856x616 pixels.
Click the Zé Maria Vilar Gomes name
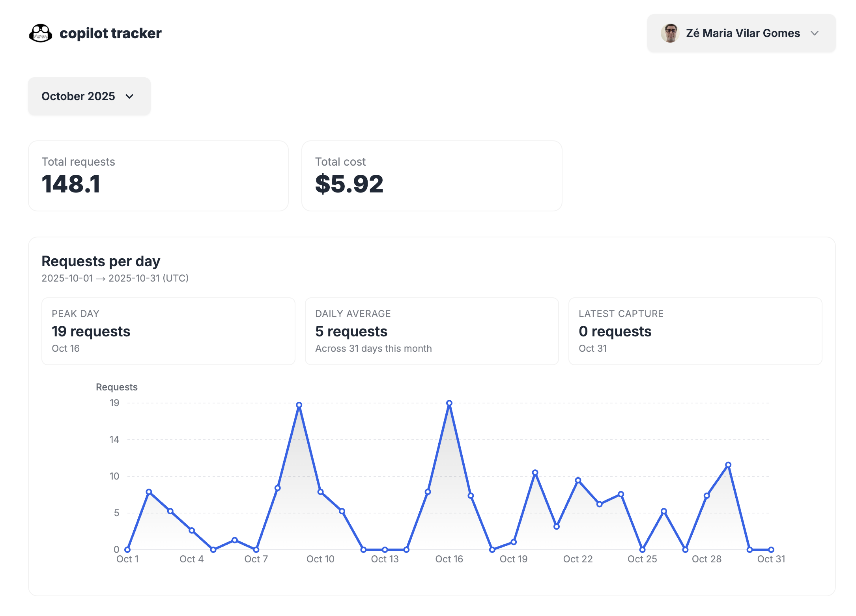pyautogui.click(x=742, y=33)
